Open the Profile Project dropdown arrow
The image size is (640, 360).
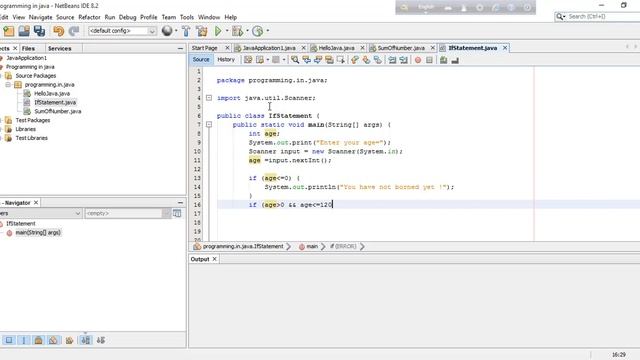click(x=268, y=31)
